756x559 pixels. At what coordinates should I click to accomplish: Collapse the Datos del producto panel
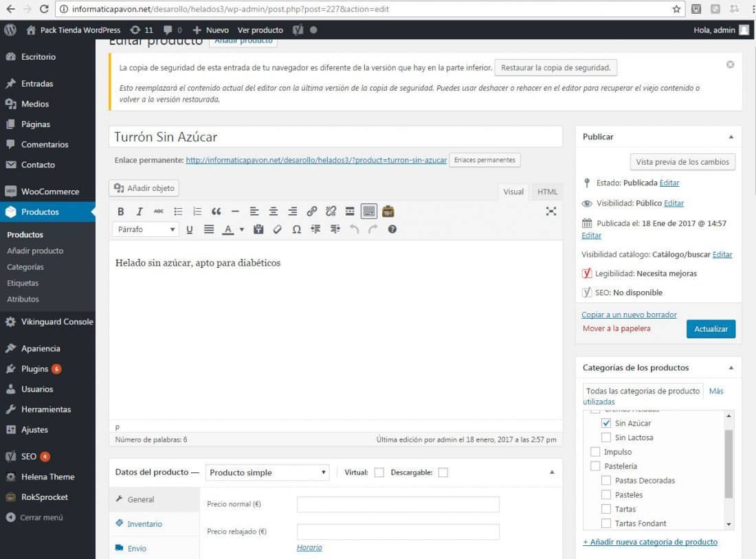pyautogui.click(x=552, y=472)
